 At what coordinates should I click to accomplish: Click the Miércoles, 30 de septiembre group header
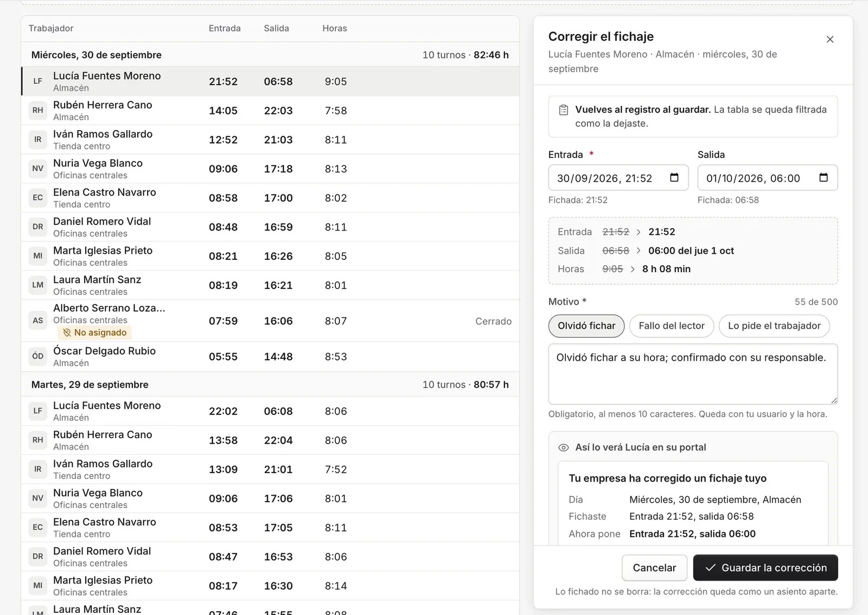pos(270,55)
